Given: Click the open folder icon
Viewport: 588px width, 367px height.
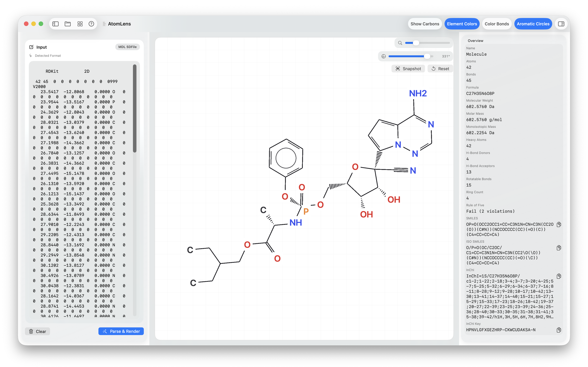Looking at the screenshot, I should [68, 24].
